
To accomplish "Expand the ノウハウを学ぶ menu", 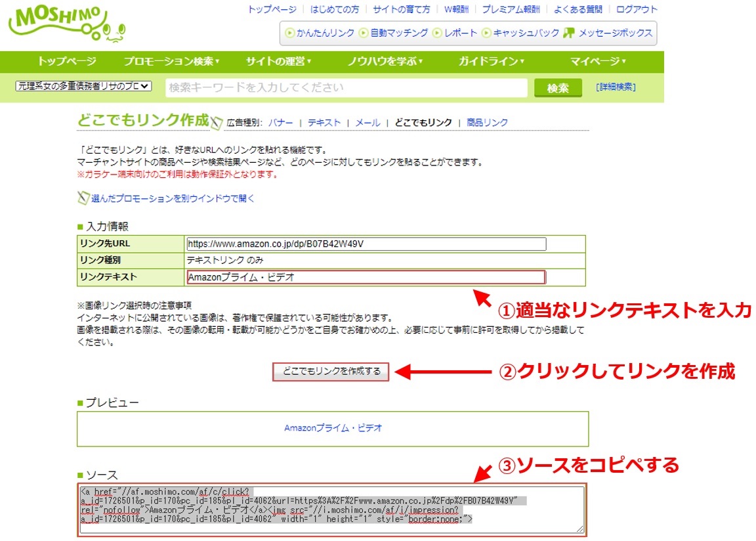I will [385, 61].
